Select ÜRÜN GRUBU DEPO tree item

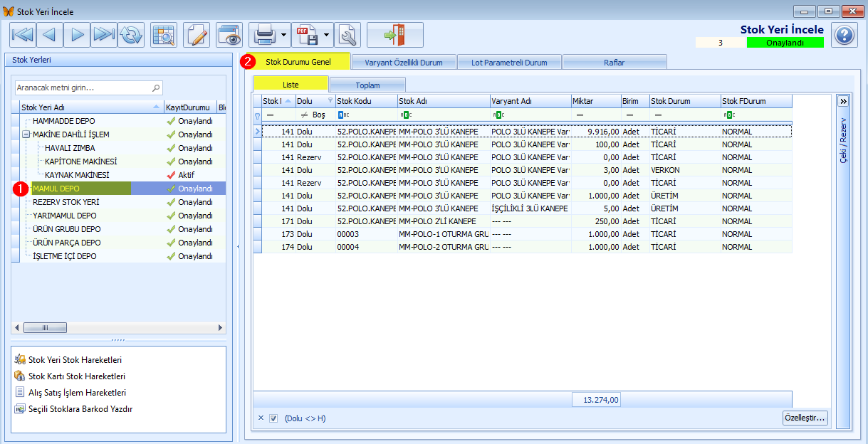[x=67, y=229]
